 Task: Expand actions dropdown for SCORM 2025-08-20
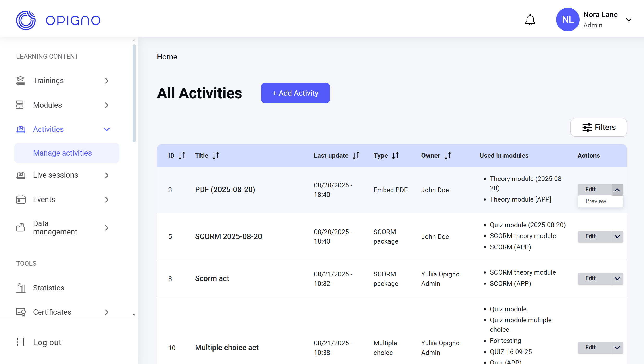[617, 236]
